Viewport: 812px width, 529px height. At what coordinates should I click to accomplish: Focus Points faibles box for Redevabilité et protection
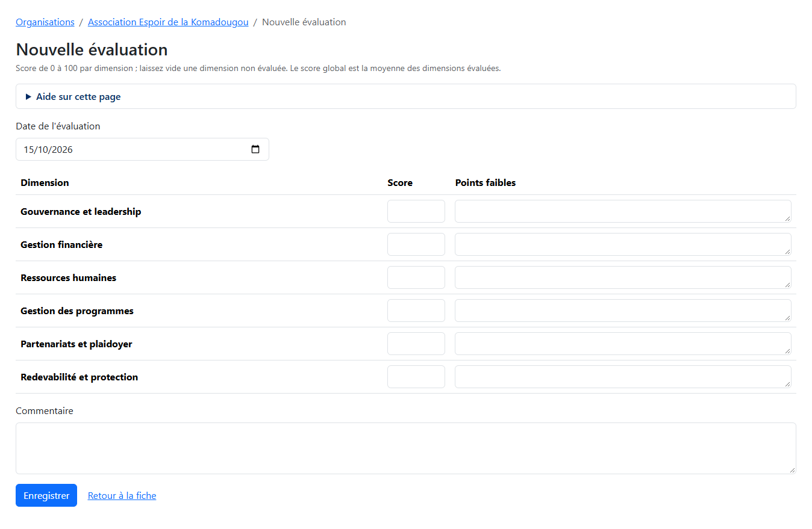623,377
